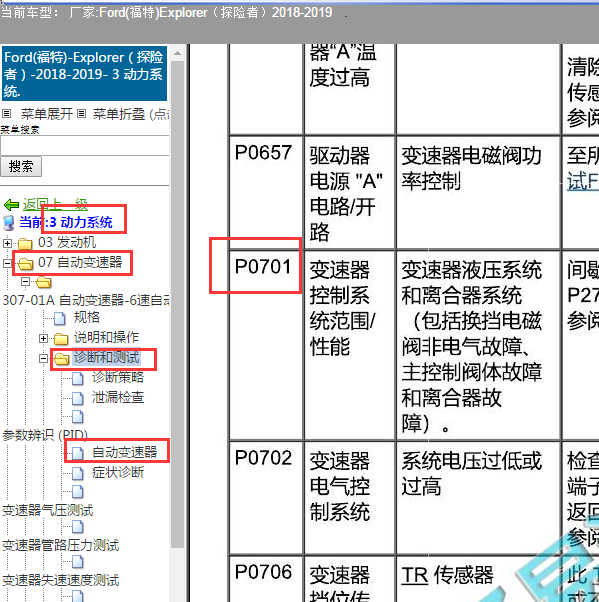Open the 症状诊断 document
The height and width of the screenshot is (602, 599).
[x=118, y=473]
